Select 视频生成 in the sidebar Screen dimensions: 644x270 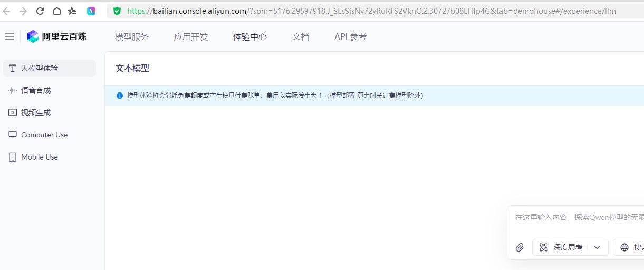click(x=36, y=113)
